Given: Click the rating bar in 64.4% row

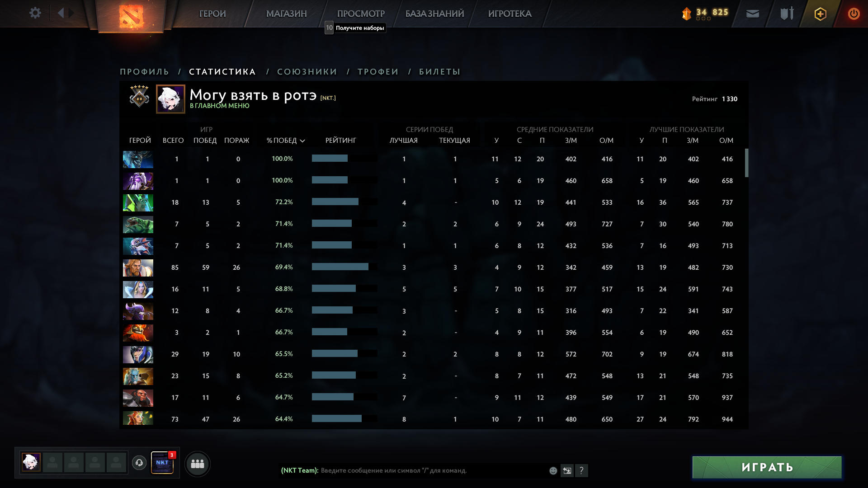Looking at the screenshot, I should [x=344, y=419].
